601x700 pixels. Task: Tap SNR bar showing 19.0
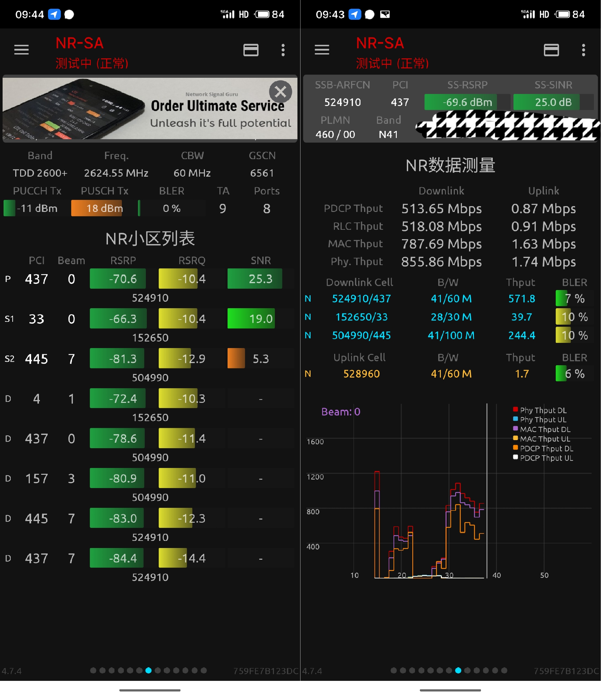click(251, 319)
